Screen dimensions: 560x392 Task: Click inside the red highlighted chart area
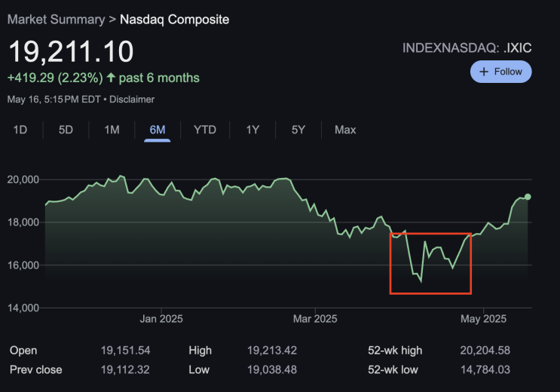[430, 263]
